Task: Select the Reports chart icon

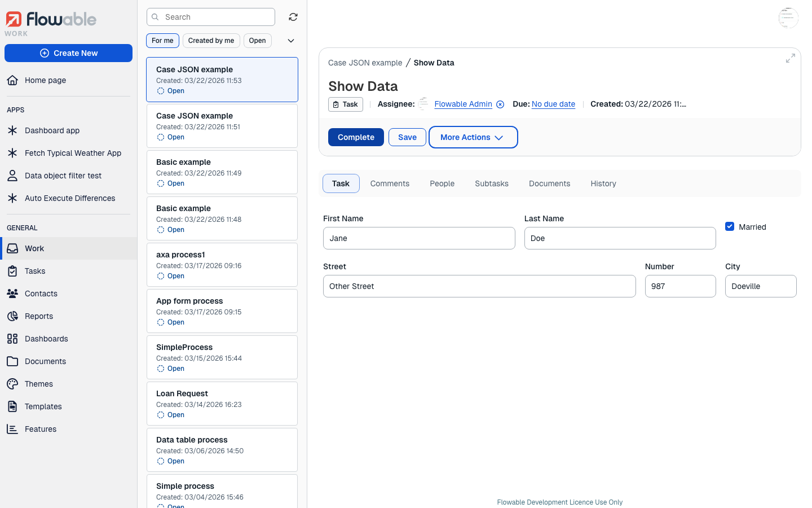Action: (x=12, y=316)
